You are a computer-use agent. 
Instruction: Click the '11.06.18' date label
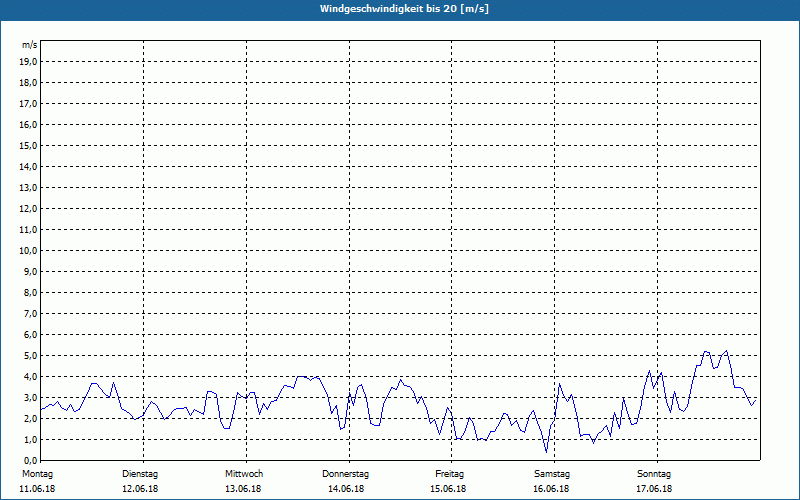point(37,489)
